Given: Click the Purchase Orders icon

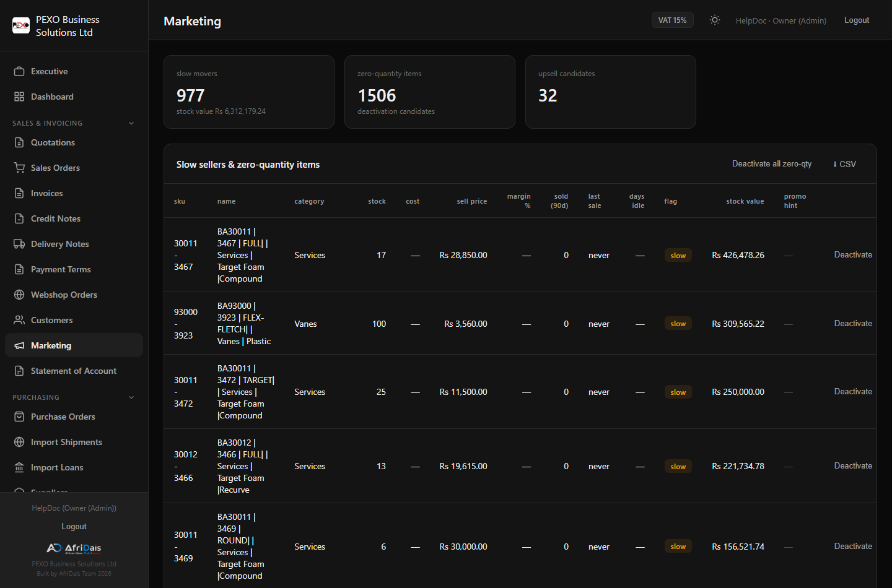Looking at the screenshot, I should (19, 417).
